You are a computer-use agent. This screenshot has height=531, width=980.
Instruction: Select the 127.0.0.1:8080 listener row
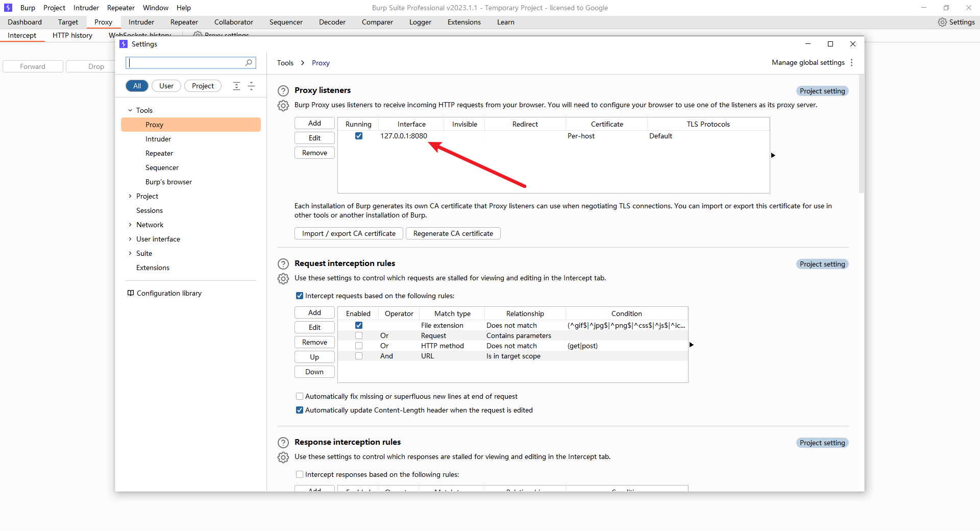[x=553, y=136]
